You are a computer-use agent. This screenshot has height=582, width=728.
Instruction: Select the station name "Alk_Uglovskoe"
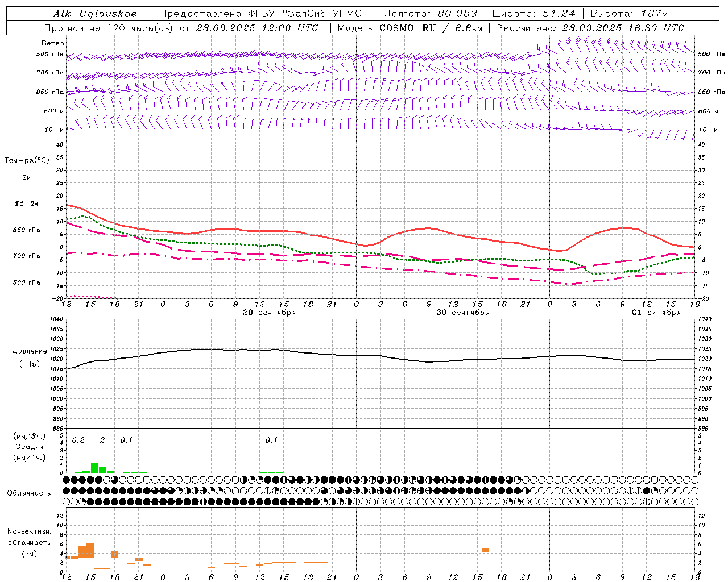click(95, 14)
